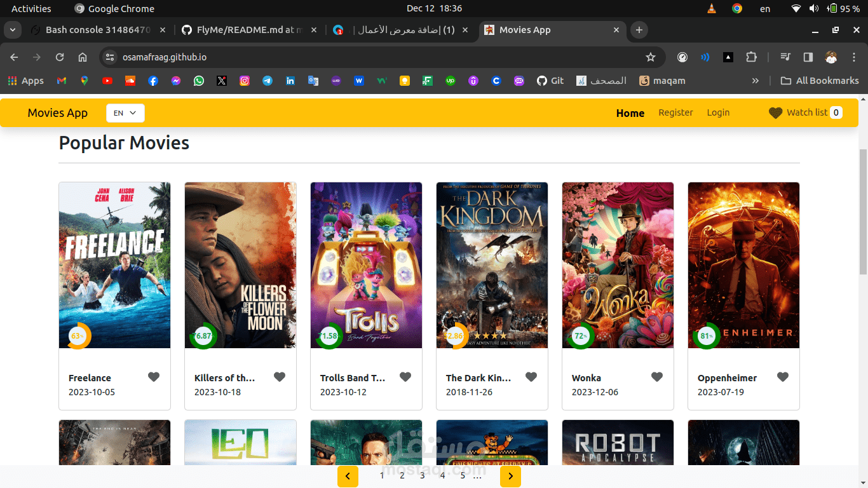Click the Freelance 63% rating circle

[x=78, y=335]
